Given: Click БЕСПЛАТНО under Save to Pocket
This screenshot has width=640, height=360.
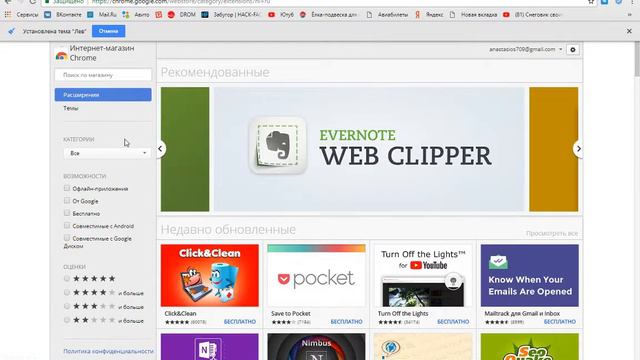Looking at the screenshot, I should (x=347, y=322).
